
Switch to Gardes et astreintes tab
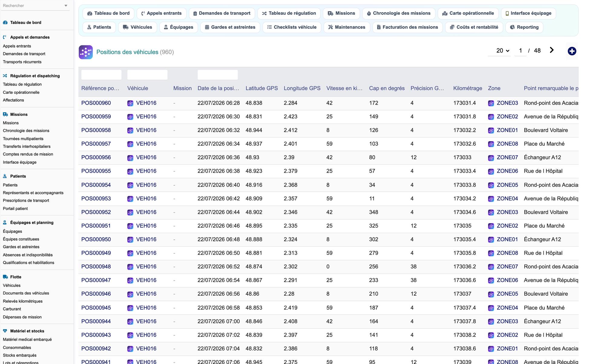pos(230,27)
